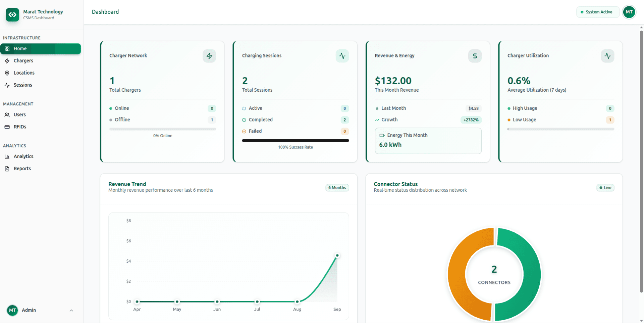Click the Jun data point on revenue chart

217,302
